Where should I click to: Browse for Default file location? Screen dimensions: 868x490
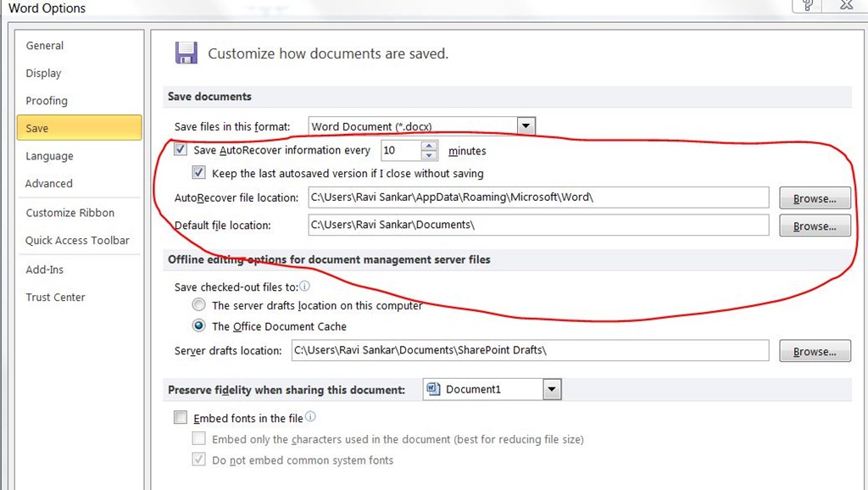click(815, 226)
